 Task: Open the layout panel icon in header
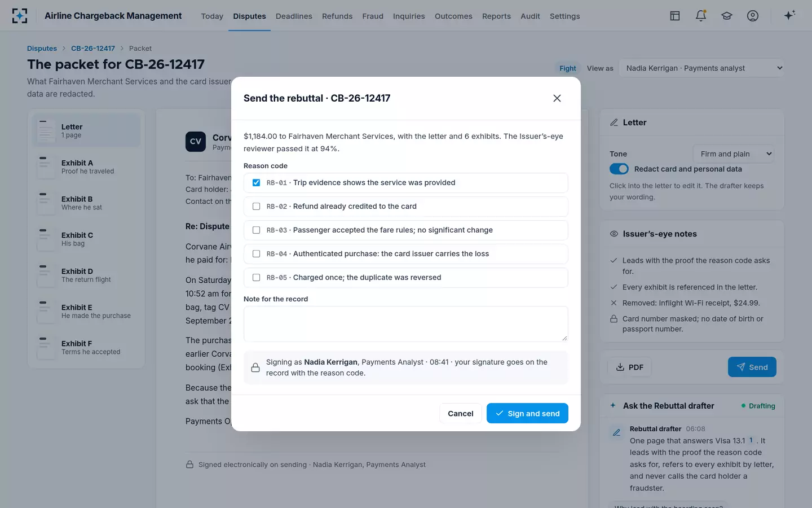675,16
